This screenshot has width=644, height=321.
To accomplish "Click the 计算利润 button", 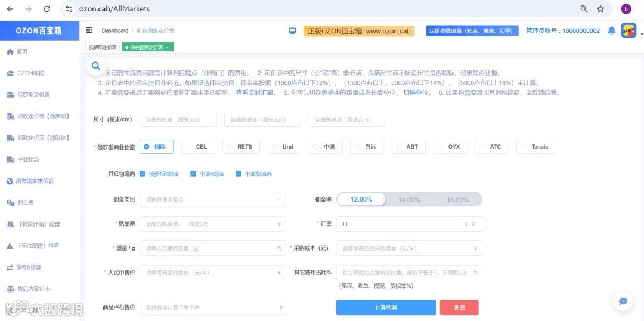I will click(x=386, y=307).
